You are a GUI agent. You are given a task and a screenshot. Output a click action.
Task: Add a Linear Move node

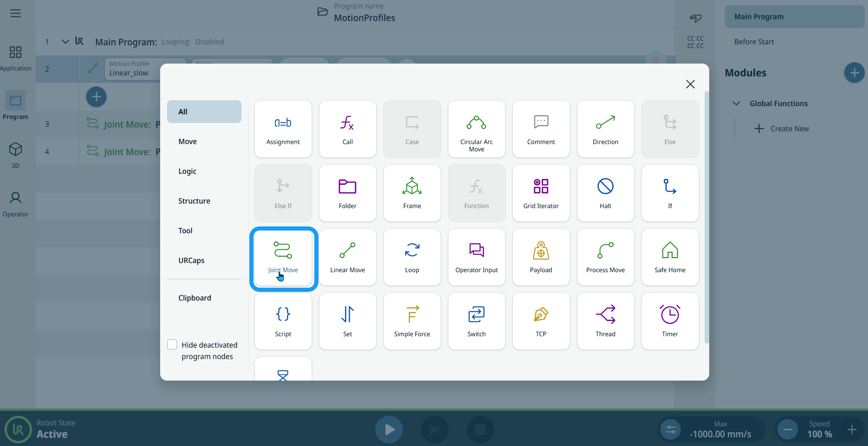click(347, 258)
